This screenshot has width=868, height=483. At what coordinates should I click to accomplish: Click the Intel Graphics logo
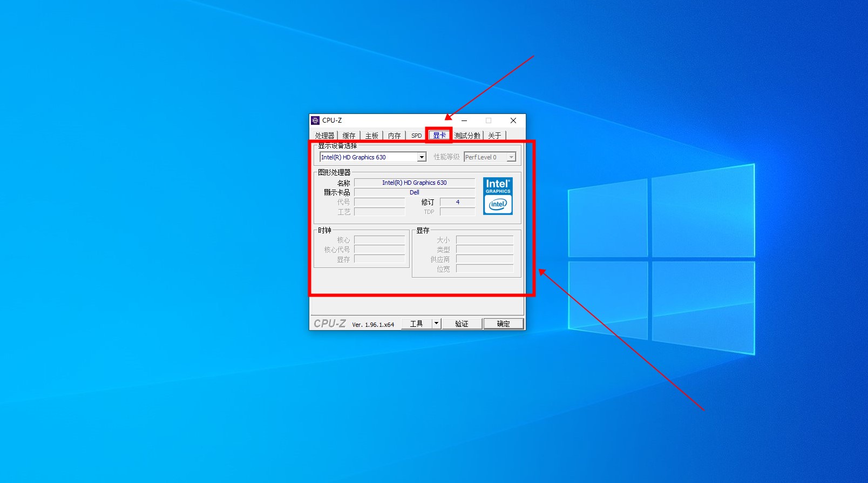[498, 196]
